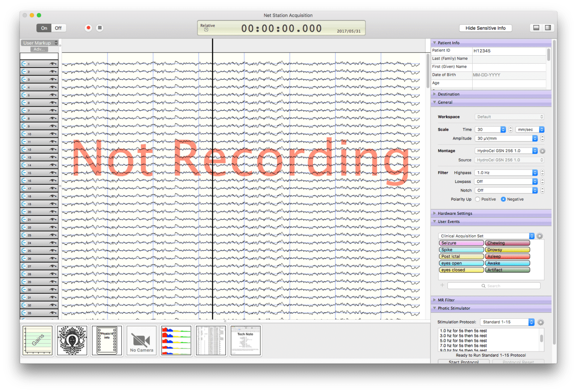Open the Gains panel thumbnail
The height and width of the screenshot is (392, 577).
[38, 341]
